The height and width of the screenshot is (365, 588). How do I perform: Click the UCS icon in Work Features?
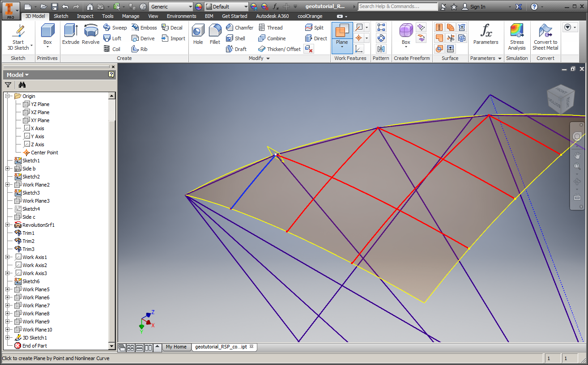[359, 49]
